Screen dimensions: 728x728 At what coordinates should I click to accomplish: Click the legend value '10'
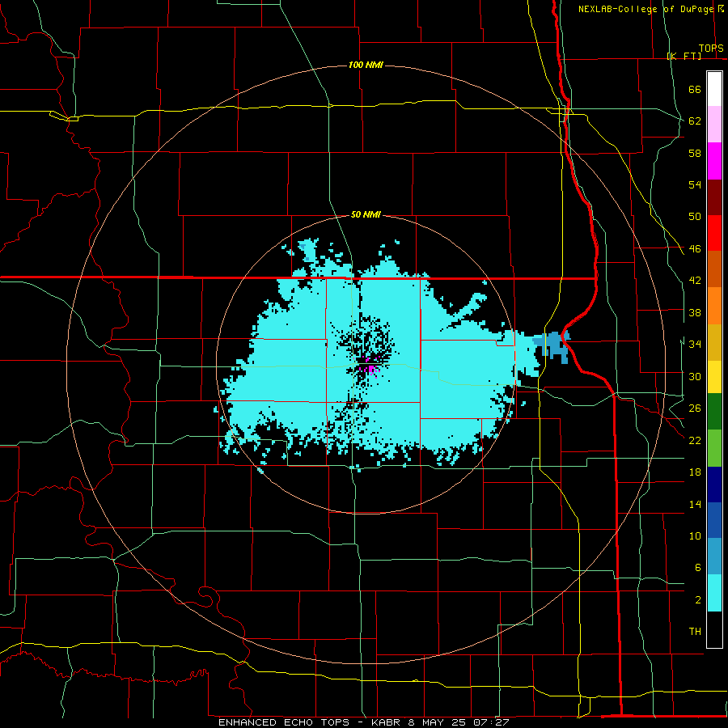point(695,535)
